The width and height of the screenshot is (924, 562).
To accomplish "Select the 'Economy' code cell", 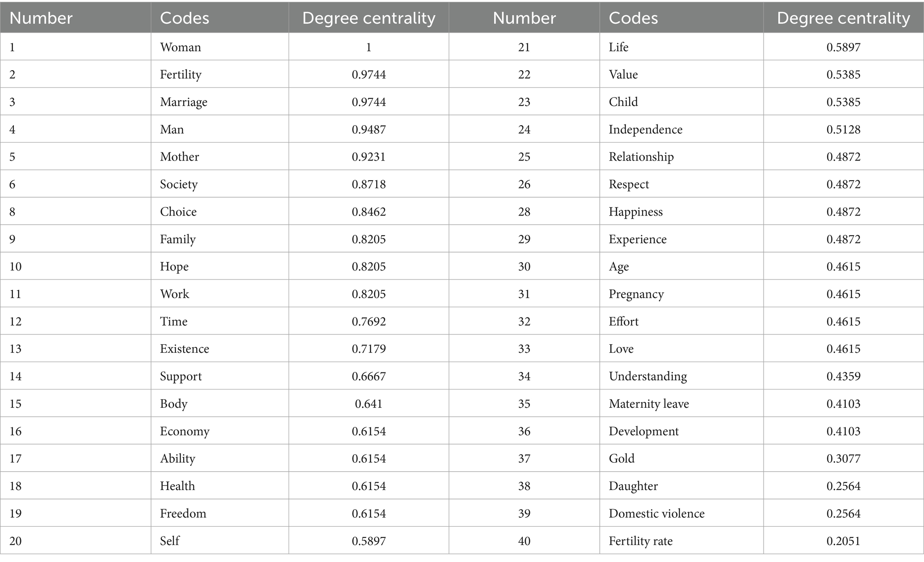I will pyautogui.click(x=185, y=431).
